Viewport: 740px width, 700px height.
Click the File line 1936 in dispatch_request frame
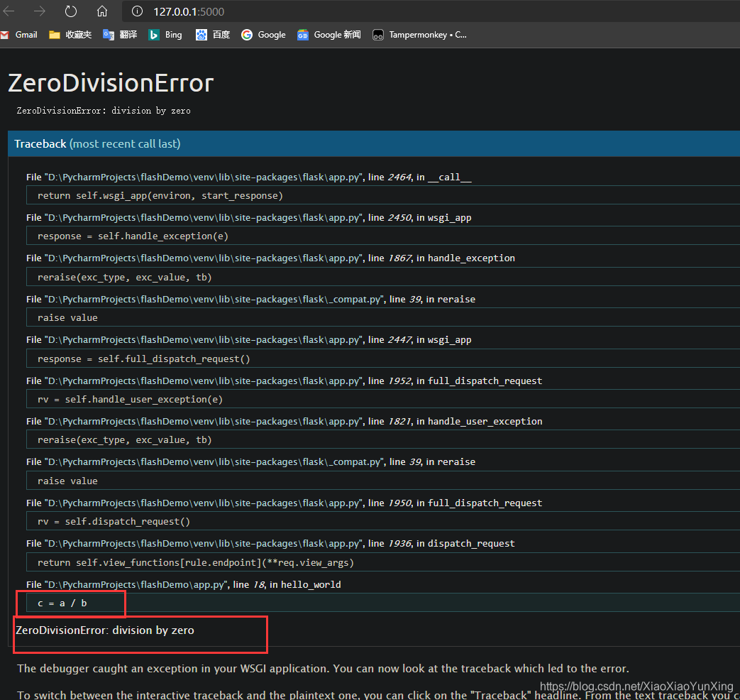[270, 544]
